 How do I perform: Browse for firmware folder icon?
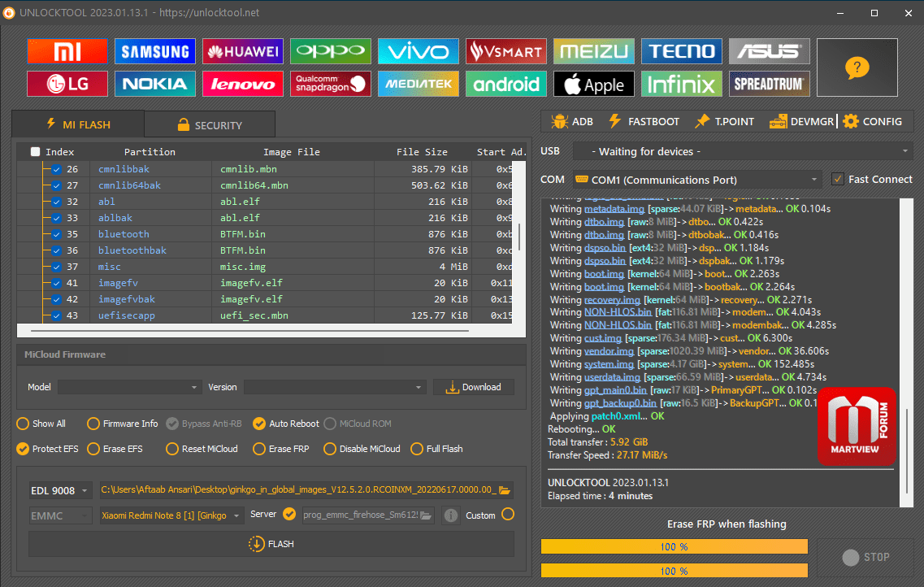pos(505,489)
